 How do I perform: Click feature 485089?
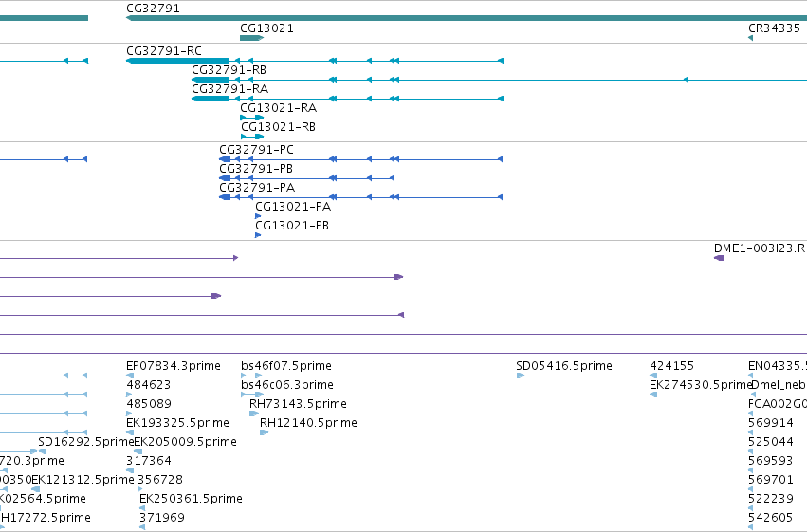148,404
